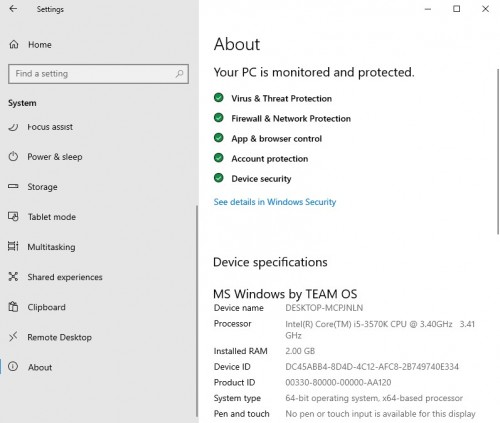
Task: Click App & browser control text
Action: click(277, 139)
